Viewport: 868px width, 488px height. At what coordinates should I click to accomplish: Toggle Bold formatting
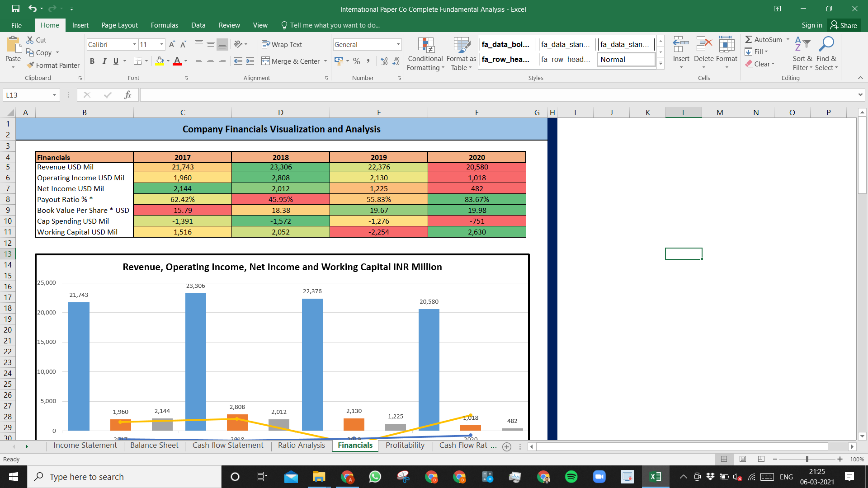[x=92, y=61]
